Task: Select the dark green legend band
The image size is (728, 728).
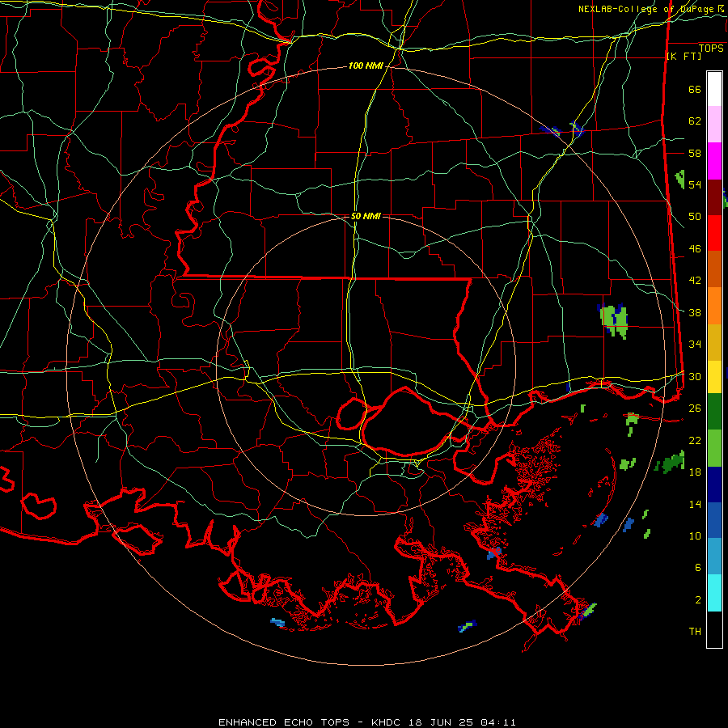Action: [x=714, y=412]
